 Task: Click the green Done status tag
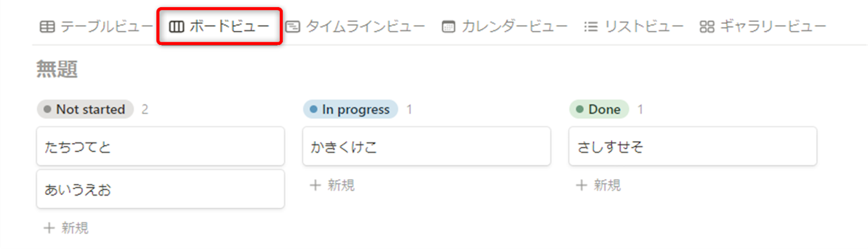point(599,110)
